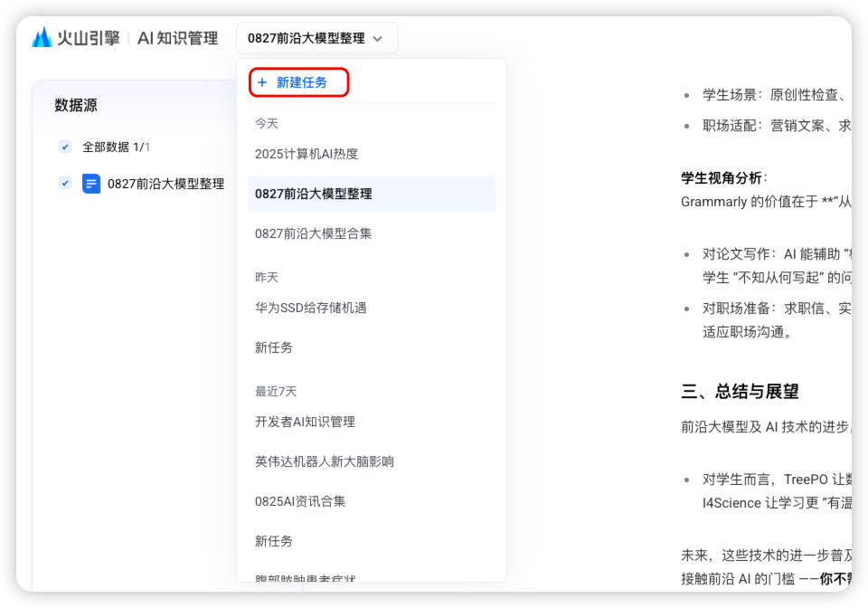Click the 学生视角分析 bold text
The image size is (868, 608).
coord(722,177)
